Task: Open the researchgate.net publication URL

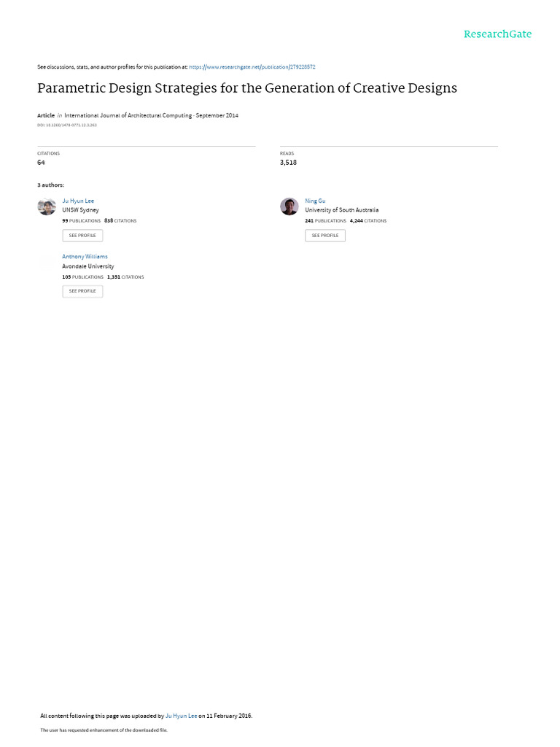Action: pyautogui.click(x=252, y=67)
